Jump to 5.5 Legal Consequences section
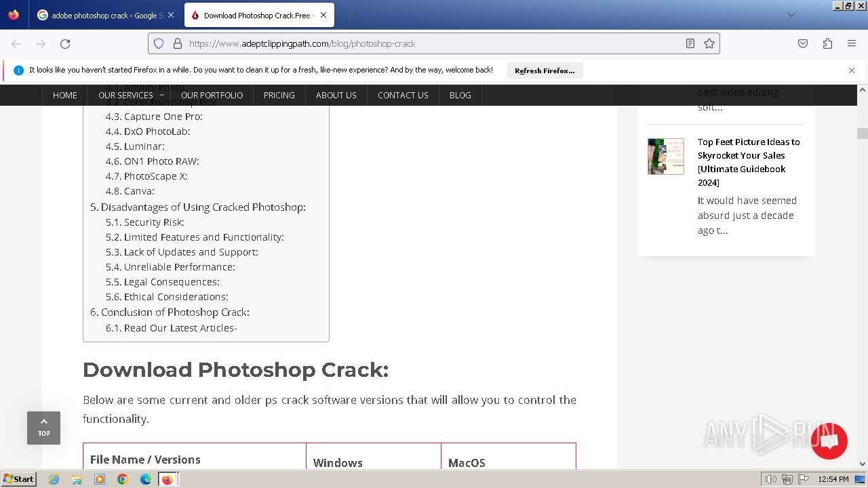The height and width of the screenshot is (488, 868). coord(163,282)
